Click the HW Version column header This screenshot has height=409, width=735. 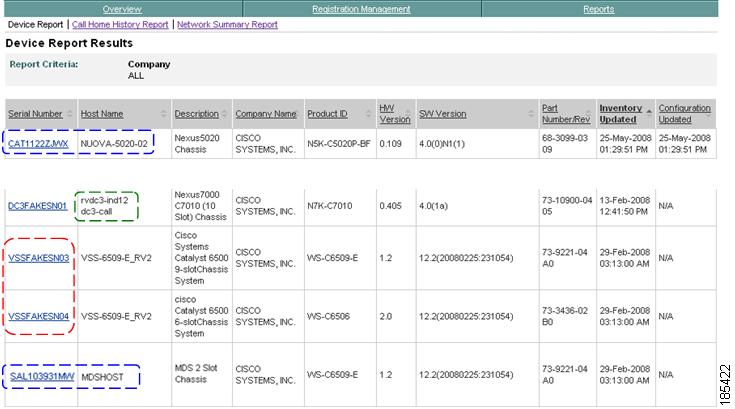click(395, 114)
